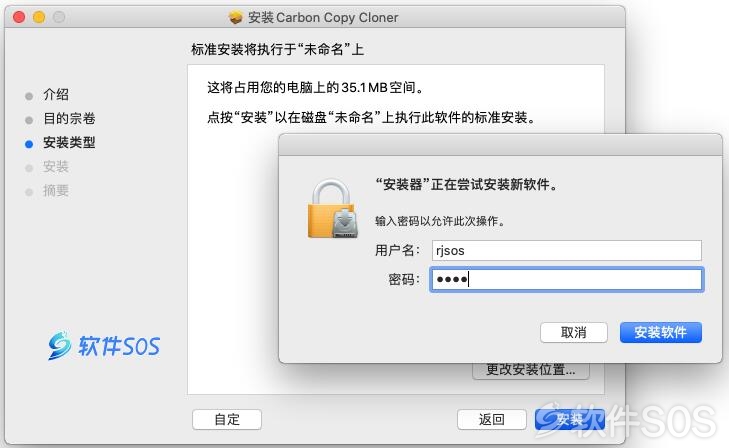This screenshot has width=729, height=448.
Task: Click the 软件SOS logo in sidebar
Action: coord(105,345)
